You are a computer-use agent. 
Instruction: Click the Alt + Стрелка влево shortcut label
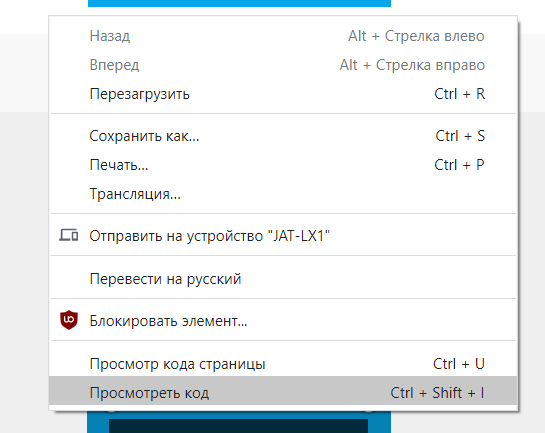pos(416,36)
